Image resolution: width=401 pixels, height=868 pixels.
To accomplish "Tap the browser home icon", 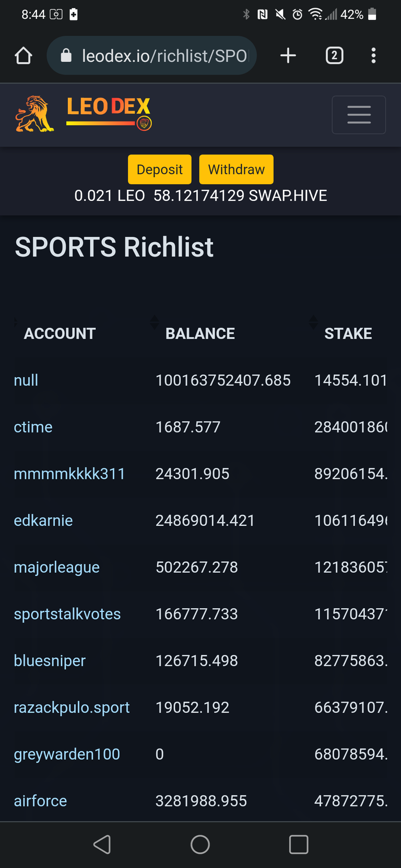I will pos(23,55).
